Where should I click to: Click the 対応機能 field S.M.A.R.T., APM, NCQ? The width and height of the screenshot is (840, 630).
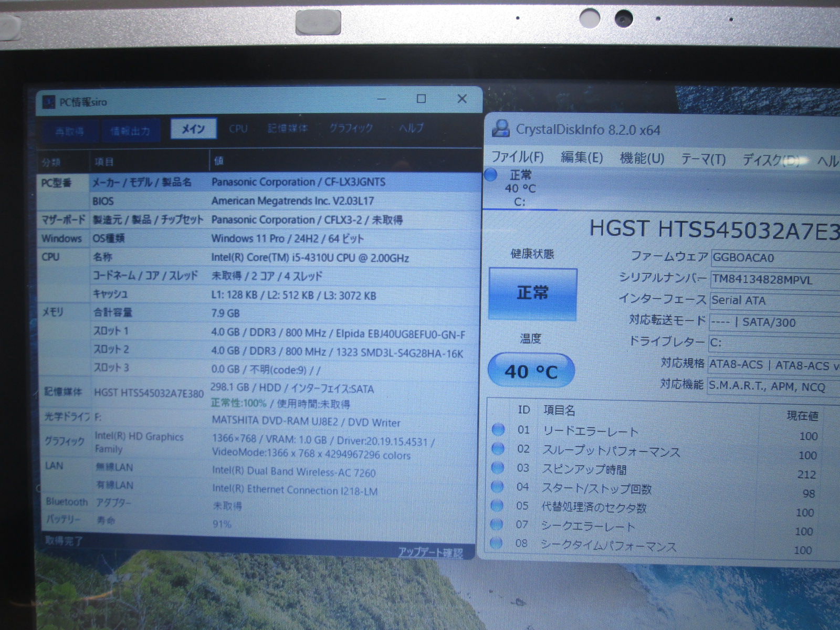(774, 386)
